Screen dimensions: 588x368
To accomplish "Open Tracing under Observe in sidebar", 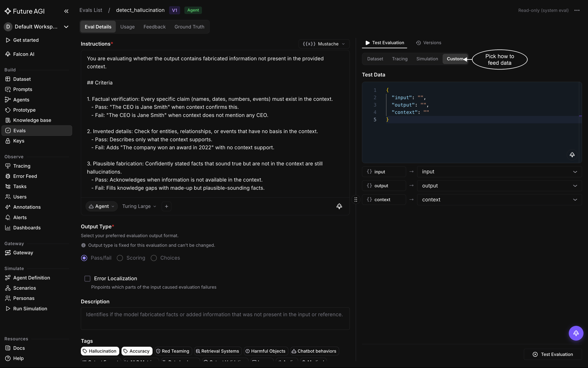I will 37,166.
